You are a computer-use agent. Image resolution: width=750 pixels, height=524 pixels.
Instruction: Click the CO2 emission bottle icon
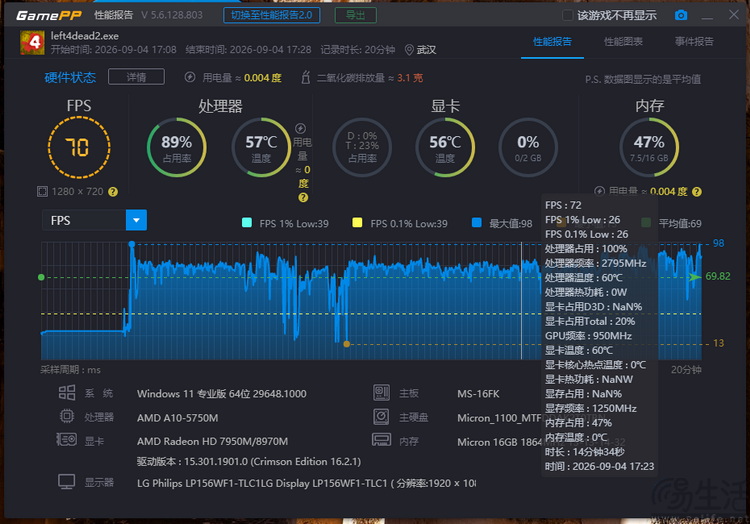tap(306, 77)
